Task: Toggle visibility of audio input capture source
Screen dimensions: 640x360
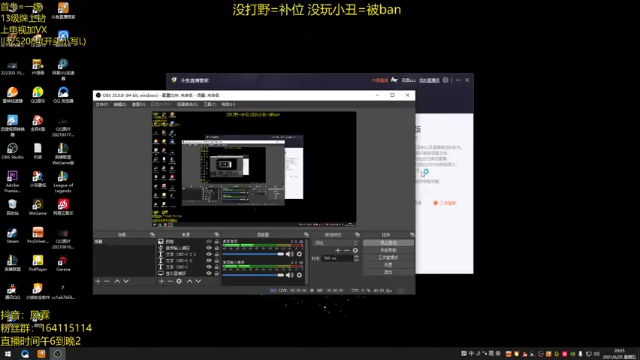Action: click(209, 248)
